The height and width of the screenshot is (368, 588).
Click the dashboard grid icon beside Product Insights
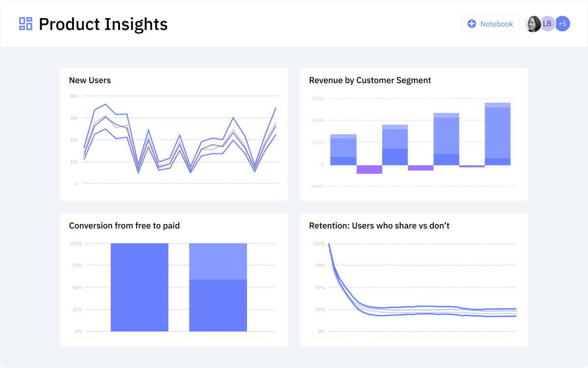[25, 24]
